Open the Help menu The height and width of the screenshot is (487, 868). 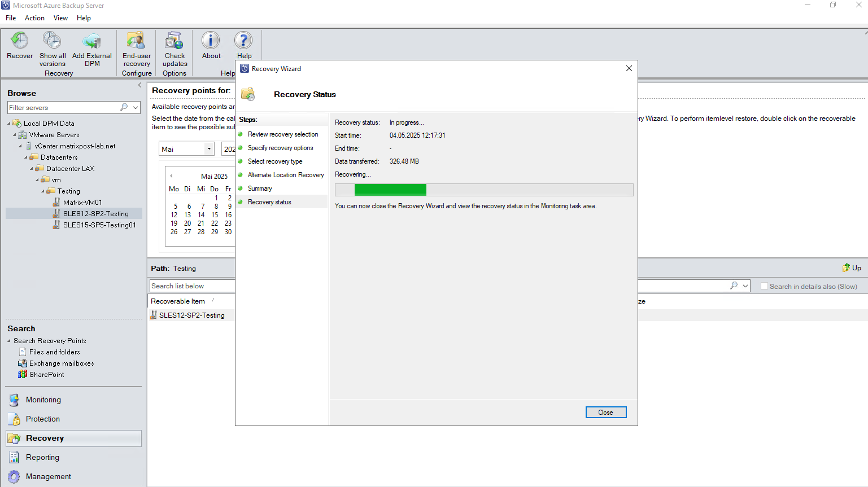coord(84,18)
